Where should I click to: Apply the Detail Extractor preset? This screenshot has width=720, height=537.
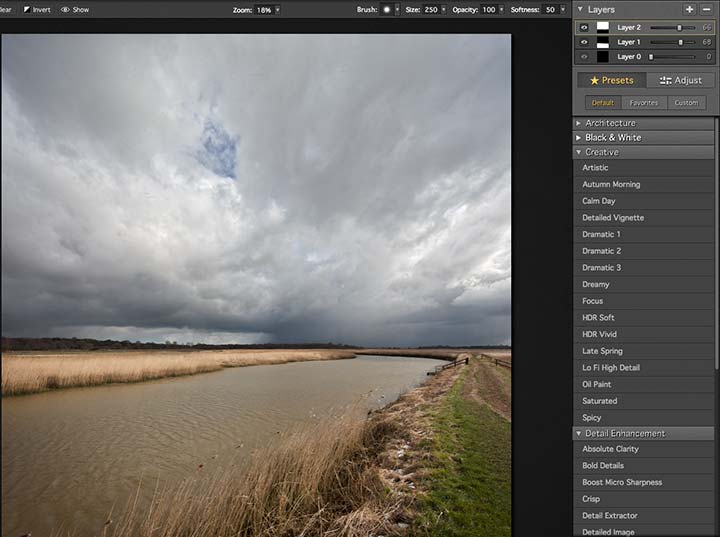tap(644, 515)
